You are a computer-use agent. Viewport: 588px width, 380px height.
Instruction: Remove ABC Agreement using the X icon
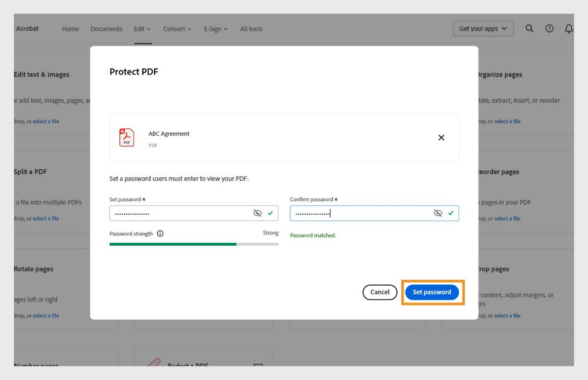(441, 138)
